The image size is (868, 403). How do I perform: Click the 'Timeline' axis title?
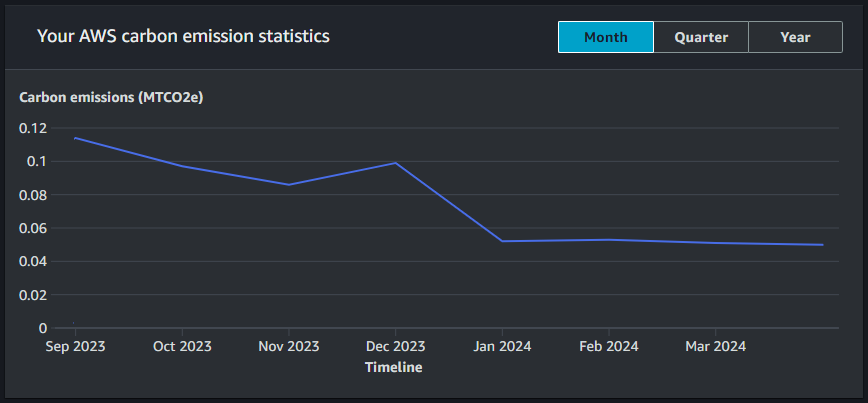click(394, 367)
